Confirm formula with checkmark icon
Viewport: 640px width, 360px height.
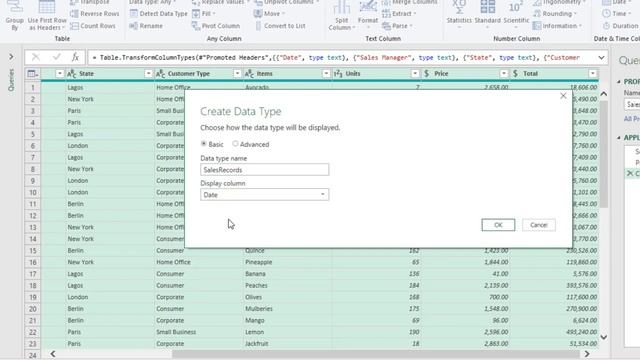(56, 57)
